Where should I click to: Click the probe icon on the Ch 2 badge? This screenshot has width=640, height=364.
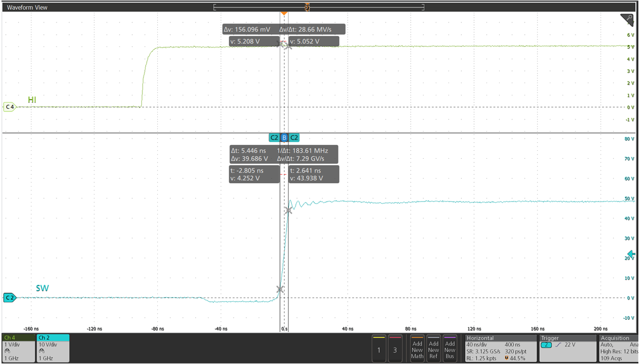point(42,351)
